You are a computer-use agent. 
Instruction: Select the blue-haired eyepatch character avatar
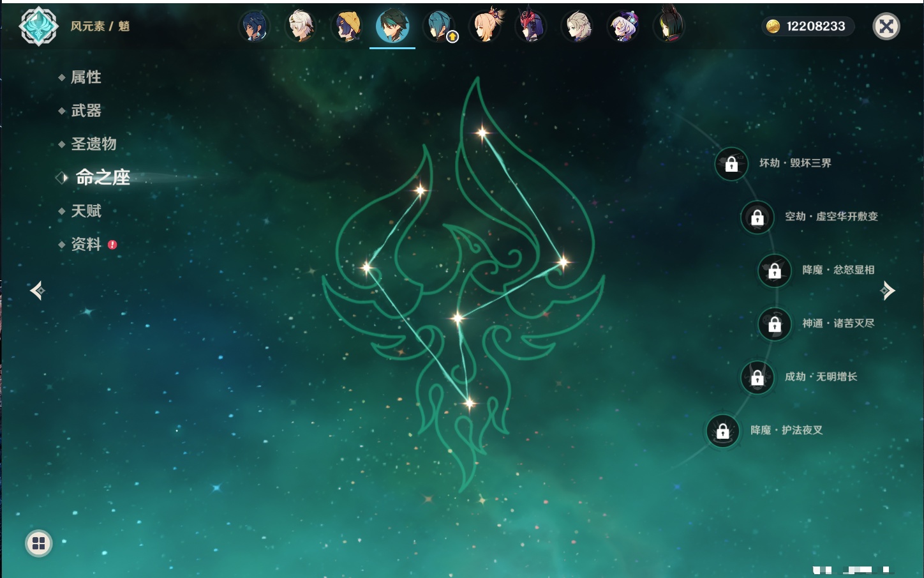254,27
